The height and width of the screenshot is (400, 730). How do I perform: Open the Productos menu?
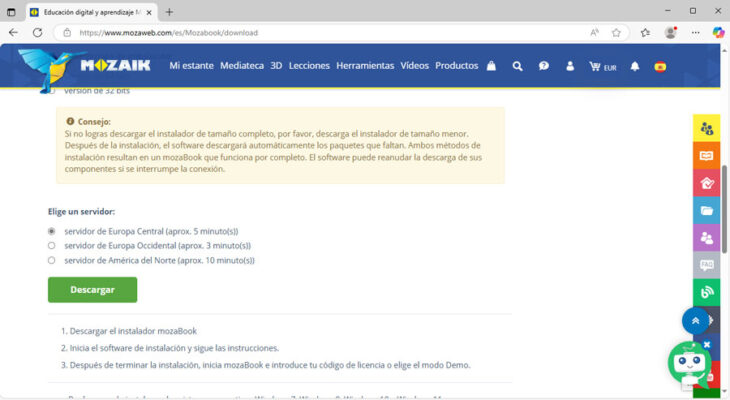(456, 66)
